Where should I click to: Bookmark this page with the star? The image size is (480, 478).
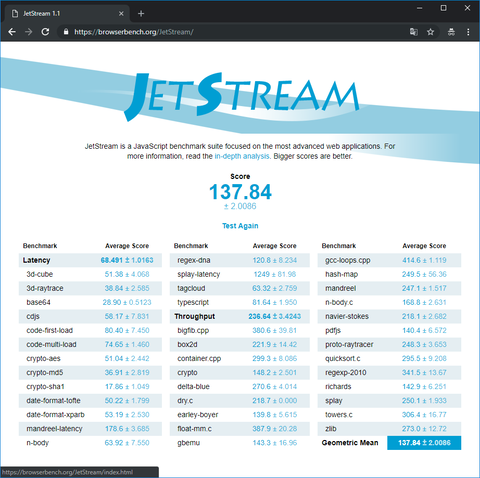(431, 32)
